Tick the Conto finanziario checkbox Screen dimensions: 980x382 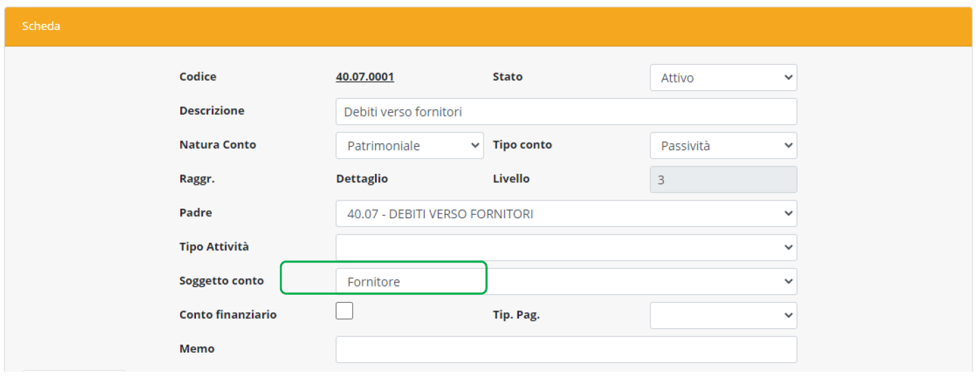(345, 311)
